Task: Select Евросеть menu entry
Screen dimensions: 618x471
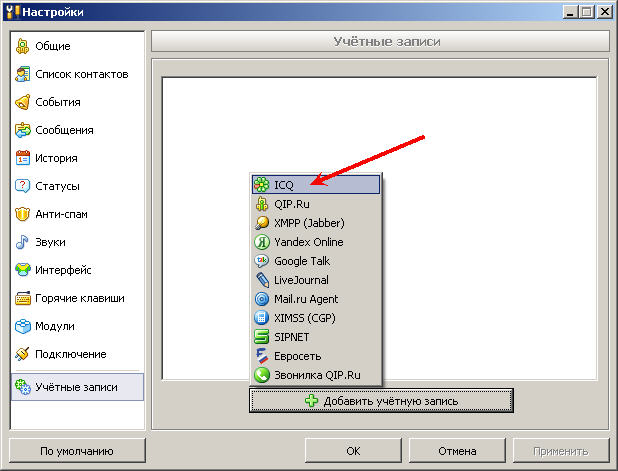Action: (316, 356)
